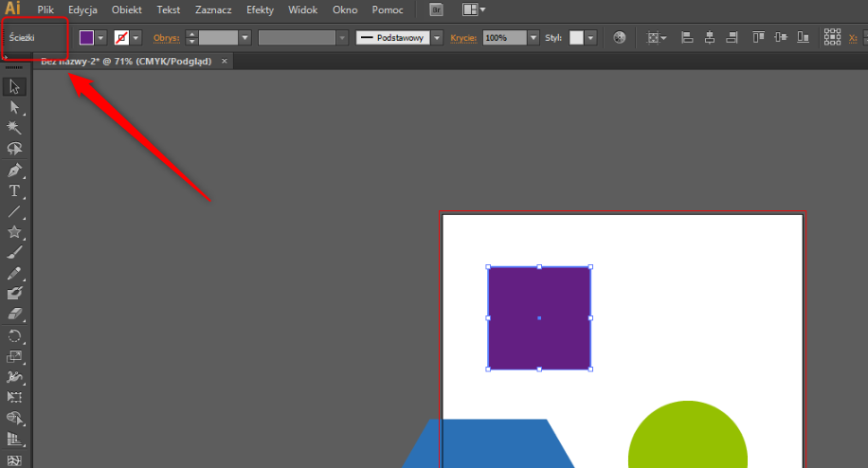Select the blue trapezoid shape on canvas

pyautogui.click(x=489, y=443)
